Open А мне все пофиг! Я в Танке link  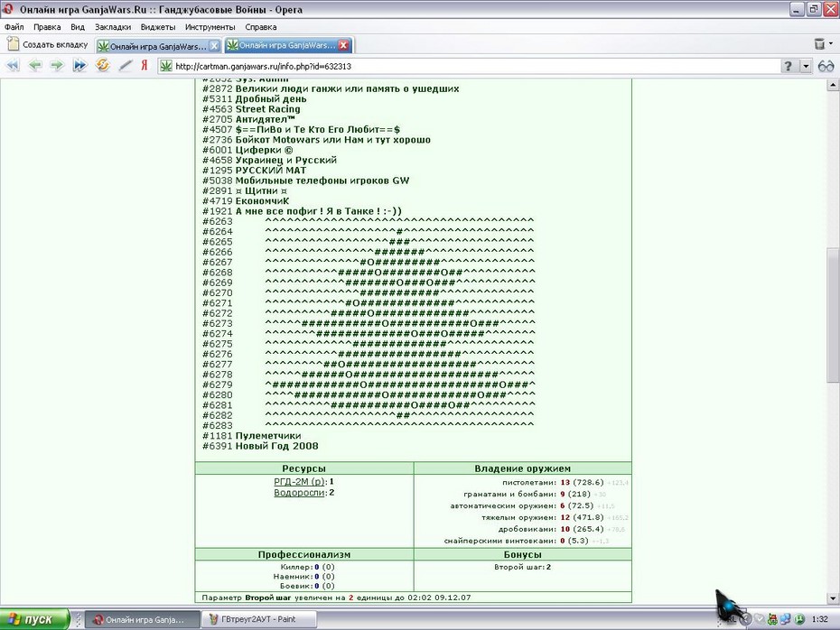coord(318,211)
